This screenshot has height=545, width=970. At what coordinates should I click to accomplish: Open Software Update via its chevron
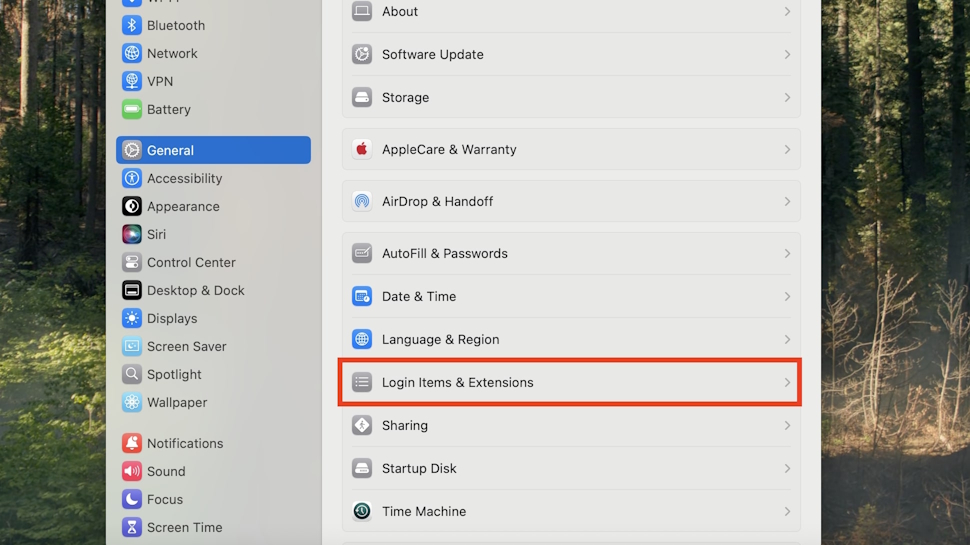pyautogui.click(x=787, y=54)
